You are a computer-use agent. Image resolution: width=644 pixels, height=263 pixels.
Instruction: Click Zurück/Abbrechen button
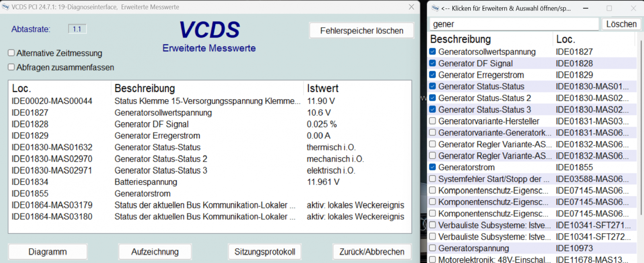(x=372, y=252)
